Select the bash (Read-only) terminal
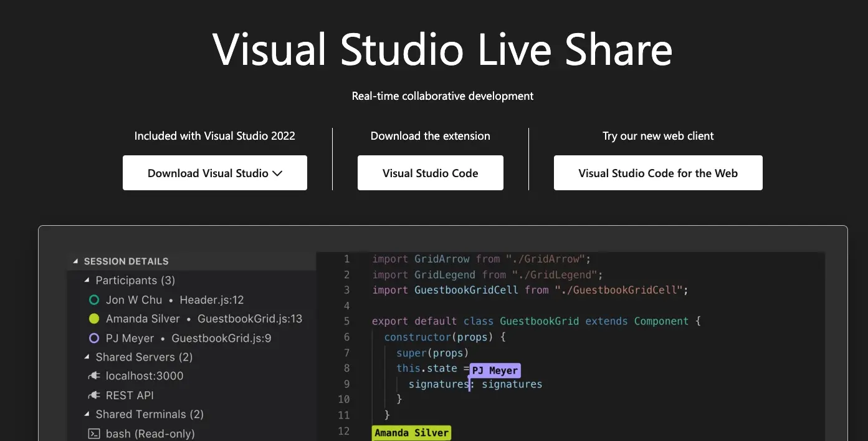Viewport: 868px width, 441px height. 191,434
